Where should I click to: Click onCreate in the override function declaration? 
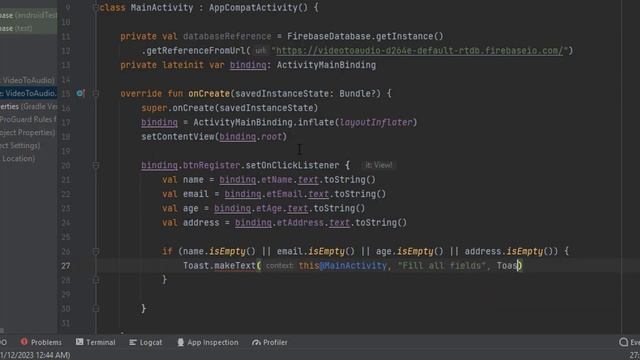click(209, 93)
